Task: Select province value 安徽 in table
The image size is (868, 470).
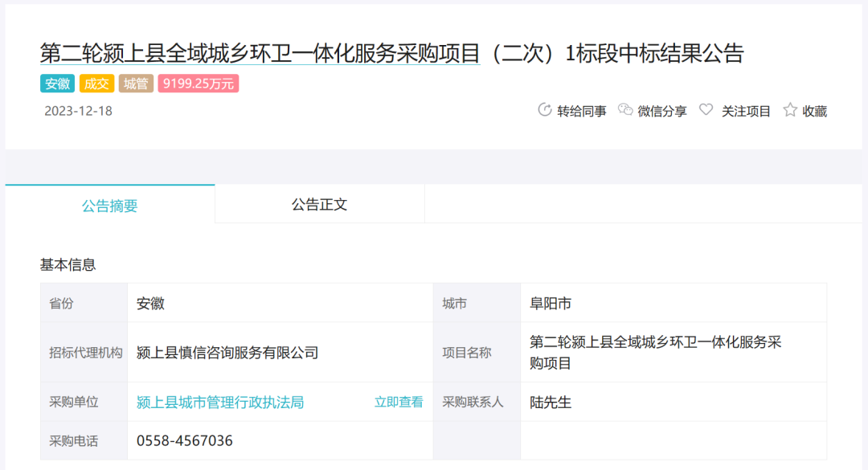Action: [150, 304]
